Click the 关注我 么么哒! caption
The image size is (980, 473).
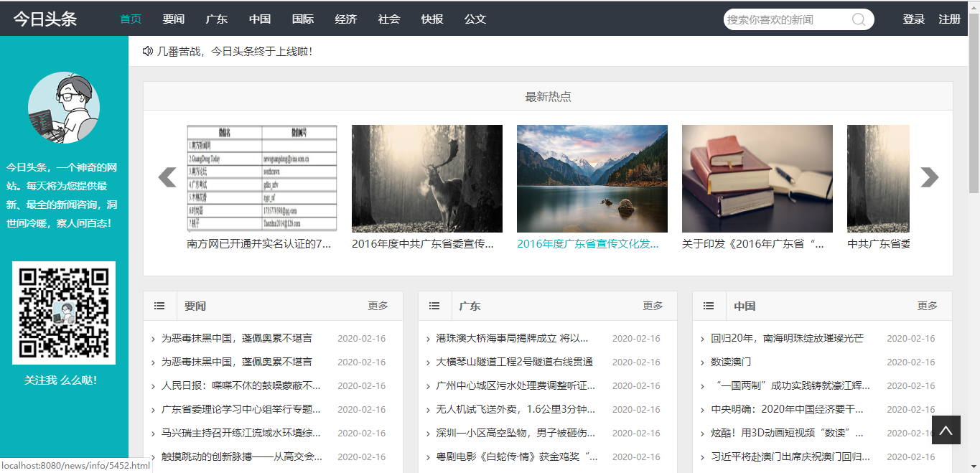pyautogui.click(x=61, y=380)
